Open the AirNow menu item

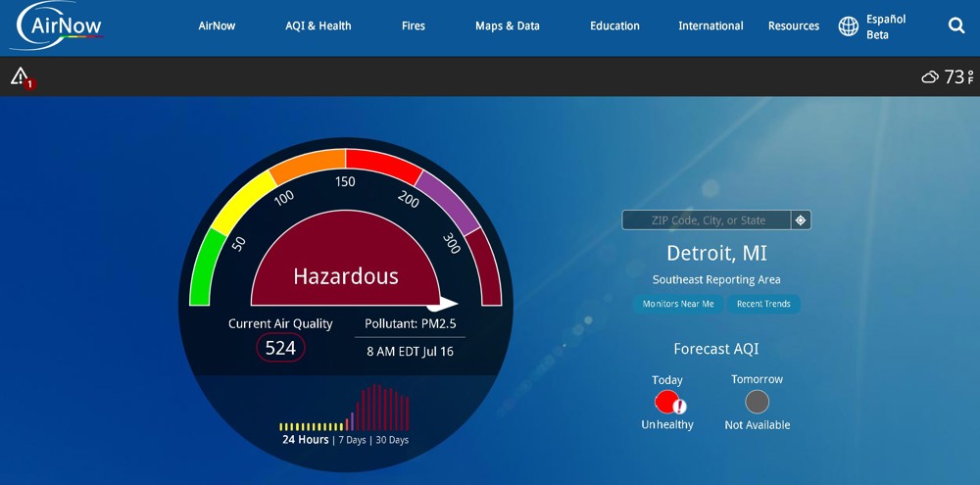click(217, 25)
